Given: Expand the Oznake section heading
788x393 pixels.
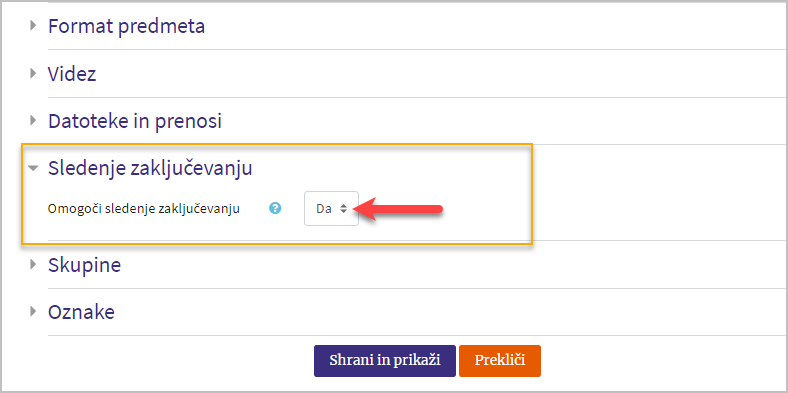Looking at the screenshot, I should pyautogui.click(x=81, y=313).
